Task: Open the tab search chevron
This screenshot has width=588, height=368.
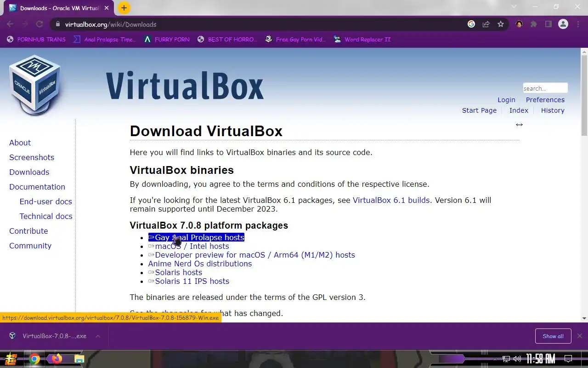Action: coord(514,7)
